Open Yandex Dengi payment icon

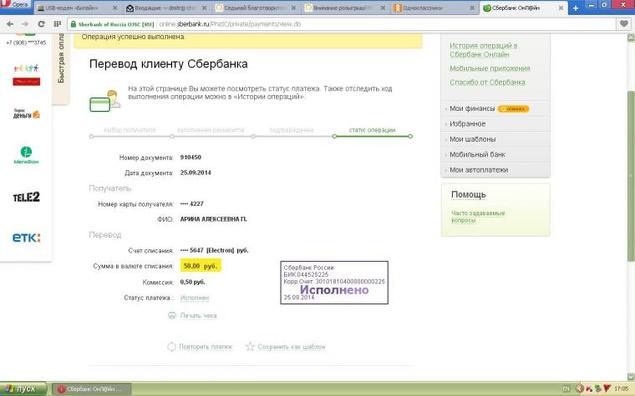[26, 114]
